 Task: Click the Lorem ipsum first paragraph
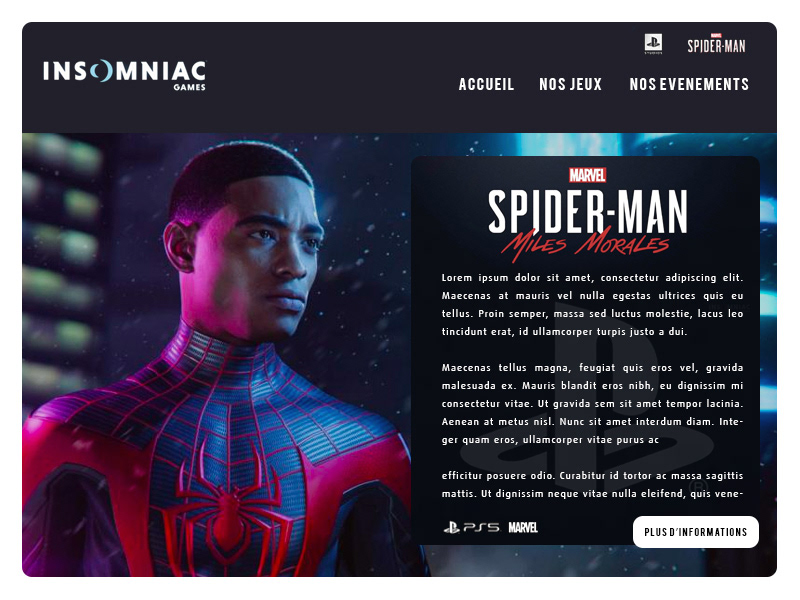click(x=592, y=305)
